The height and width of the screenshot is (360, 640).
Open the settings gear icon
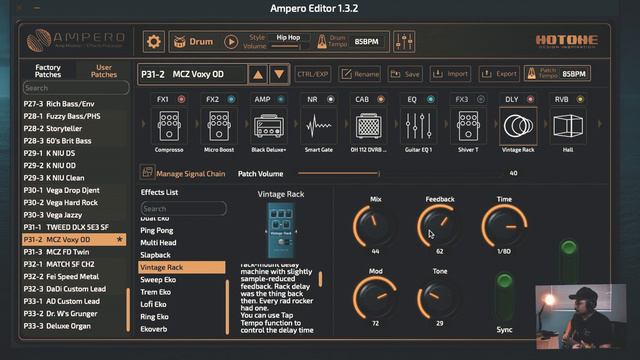click(x=153, y=42)
